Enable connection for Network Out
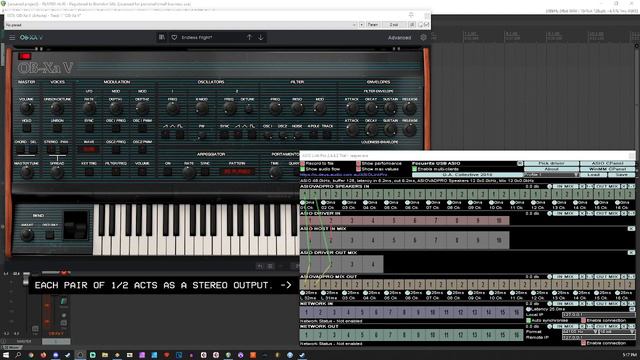This screenshot has height=360, width=640. [583, 343]
